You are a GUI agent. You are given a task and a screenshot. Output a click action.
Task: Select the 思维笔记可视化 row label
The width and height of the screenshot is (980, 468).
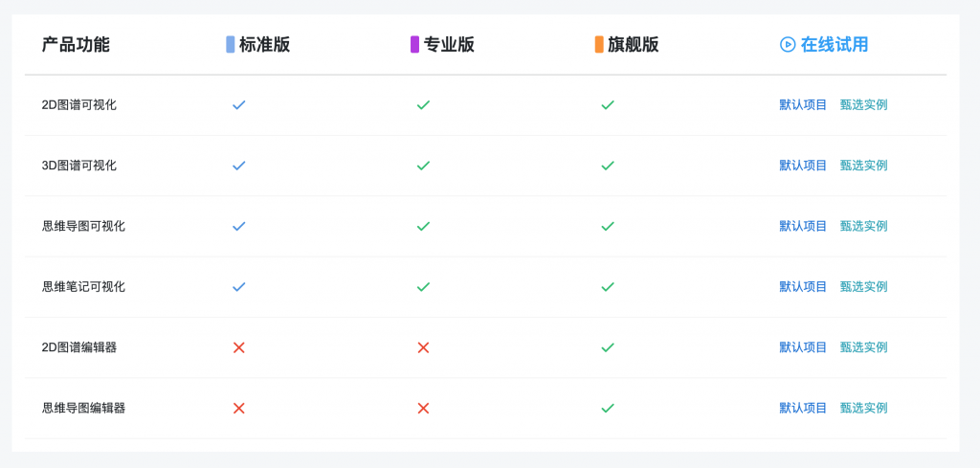pos(84,287)
